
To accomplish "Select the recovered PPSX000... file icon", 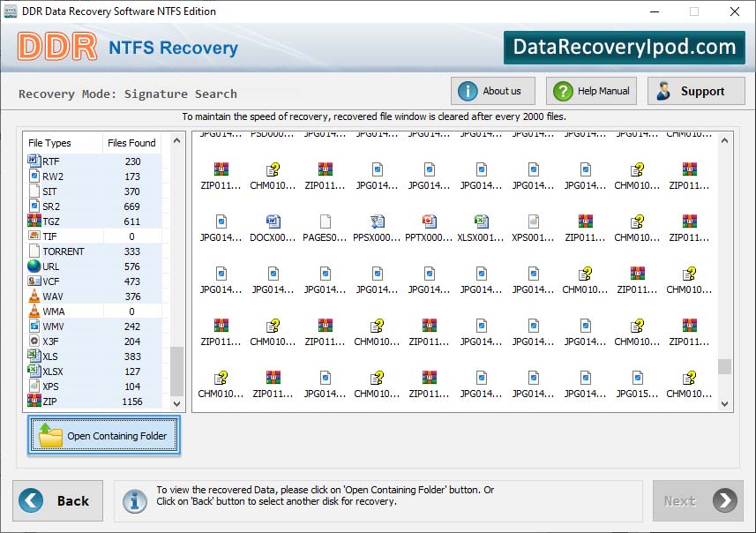I will pyautogui.click(x=377, y=221).
